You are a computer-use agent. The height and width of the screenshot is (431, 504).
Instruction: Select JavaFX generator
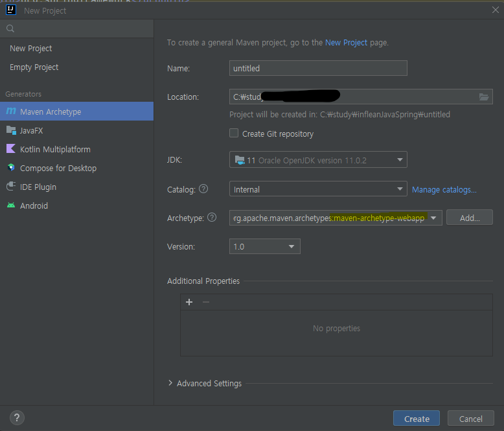77,130
